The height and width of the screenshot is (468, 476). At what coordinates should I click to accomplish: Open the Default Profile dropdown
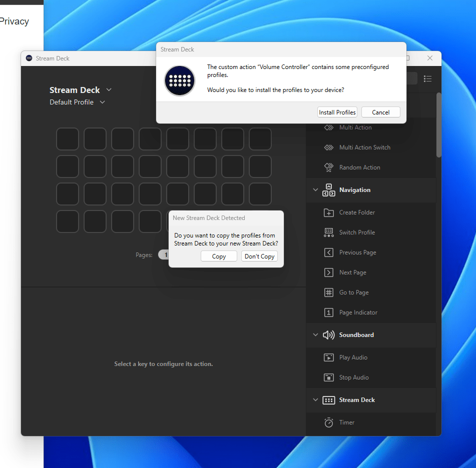point(102,102)
